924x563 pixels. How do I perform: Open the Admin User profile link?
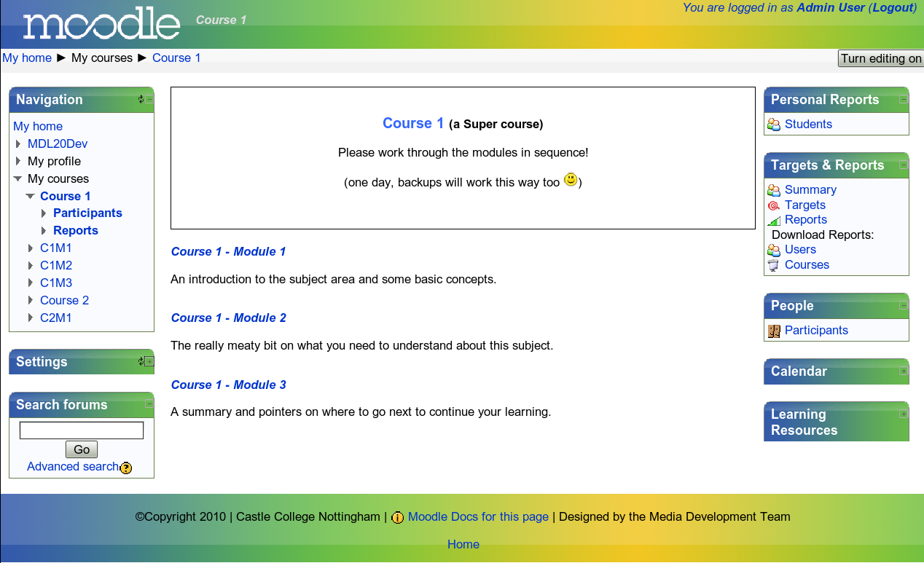[831, 8]
